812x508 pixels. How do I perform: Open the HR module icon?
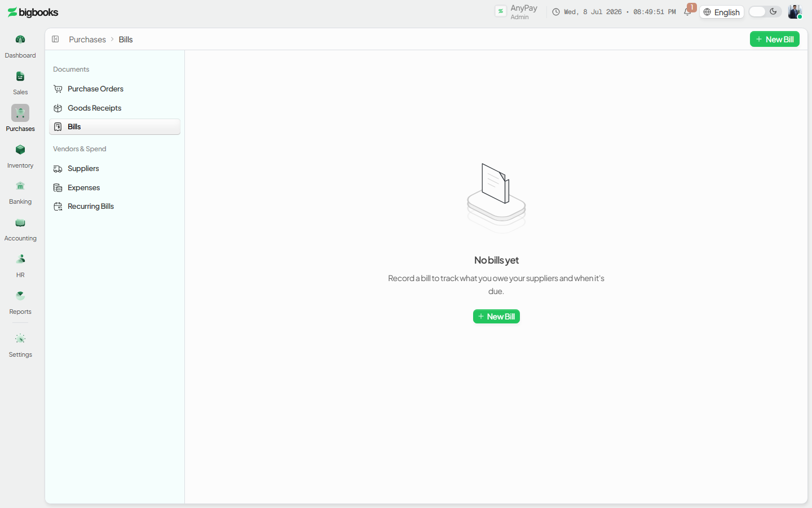tap(20, 259)
